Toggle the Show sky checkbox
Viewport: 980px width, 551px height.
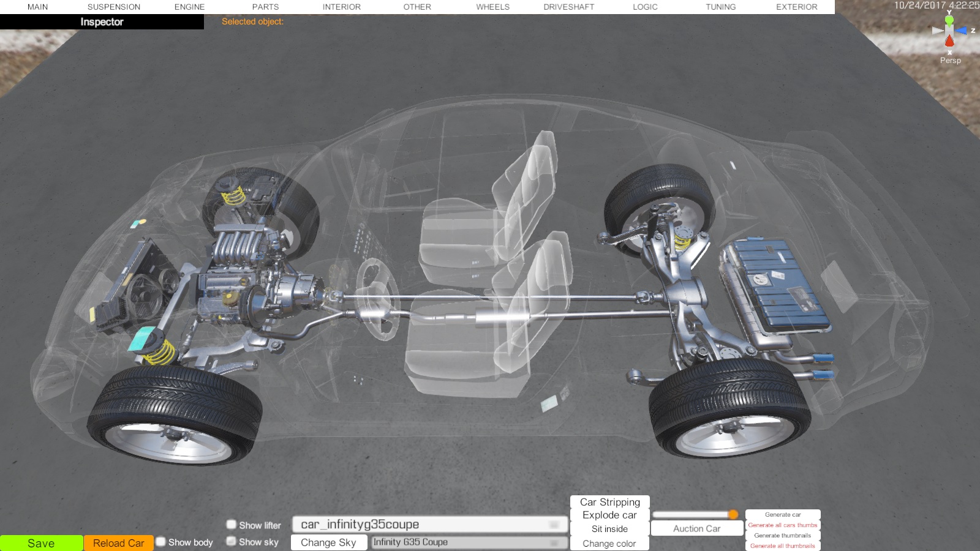click(232, 541)
